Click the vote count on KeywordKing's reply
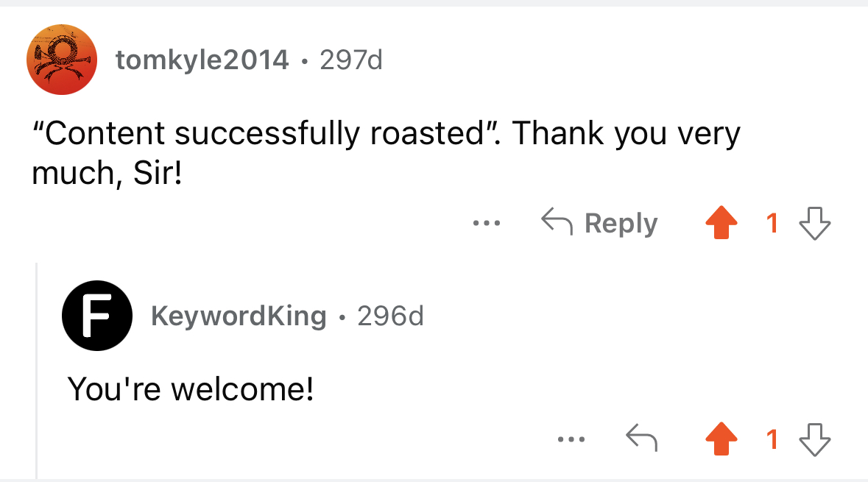Image resolution: width=868 pixels, height=482 pixels. point(772,440)
